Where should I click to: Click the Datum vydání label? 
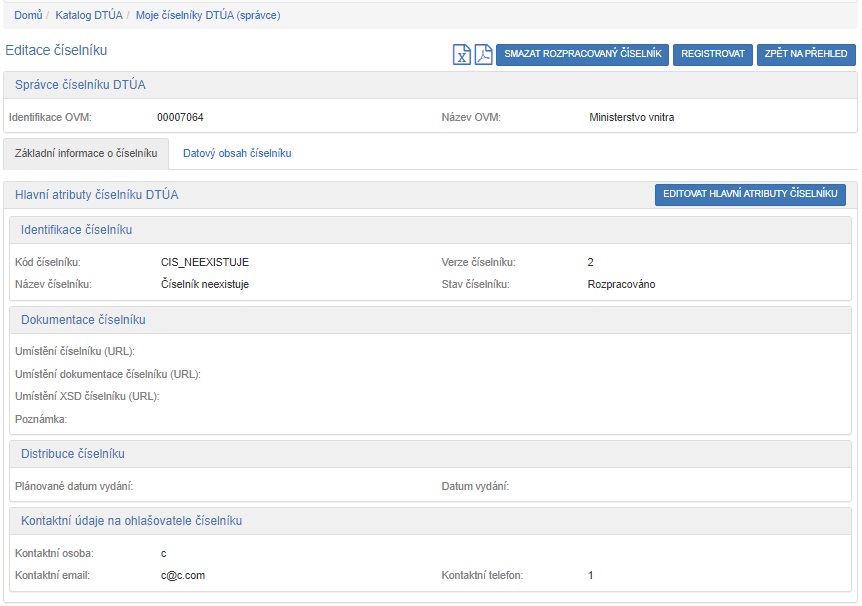475,486
